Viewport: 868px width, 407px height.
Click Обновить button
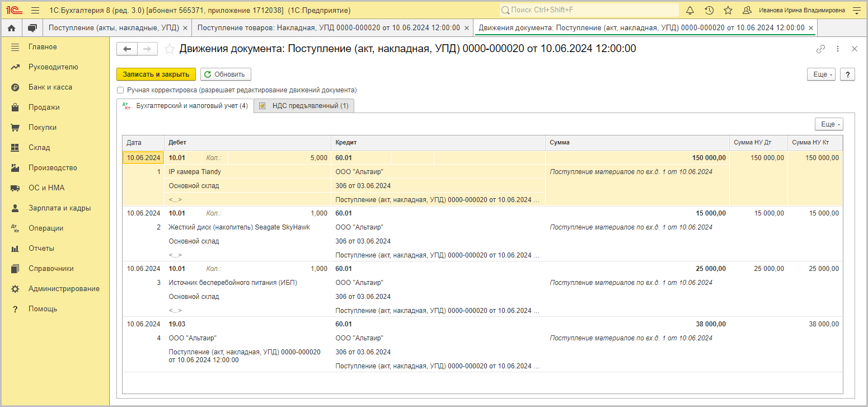pyautogui.click(x=226, y=74)
